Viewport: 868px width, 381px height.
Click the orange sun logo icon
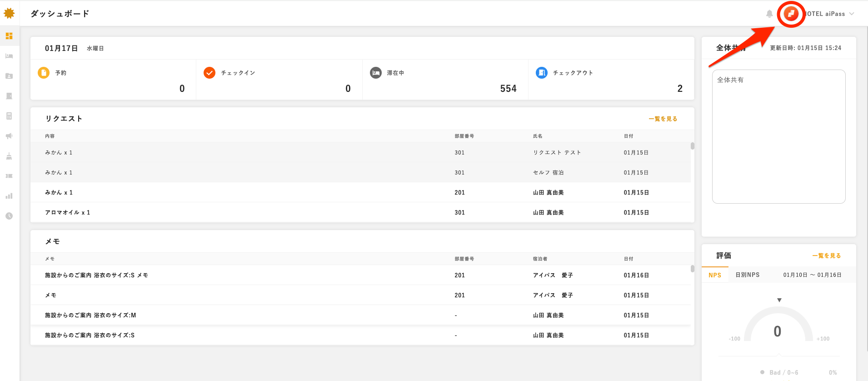(x=9, y=13)
